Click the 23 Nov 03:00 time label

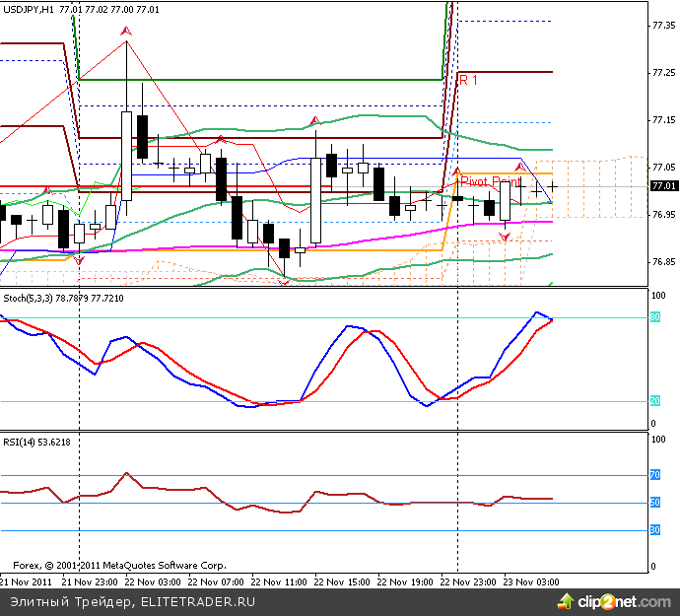tap(531, 582)
